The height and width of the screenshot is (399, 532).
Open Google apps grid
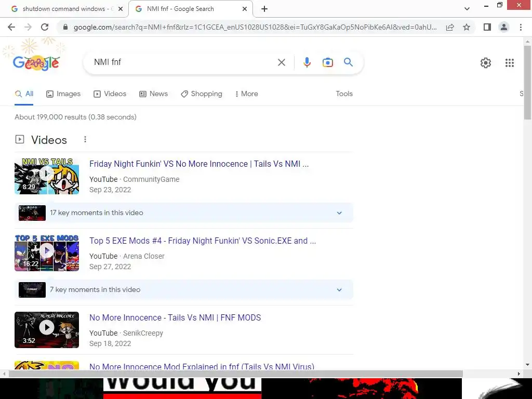click(x=509, y=63)
